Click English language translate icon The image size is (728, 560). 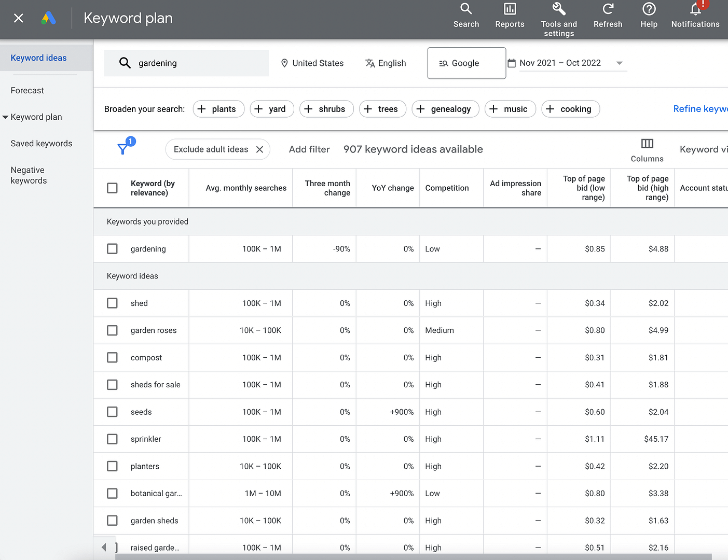point(370,63)
